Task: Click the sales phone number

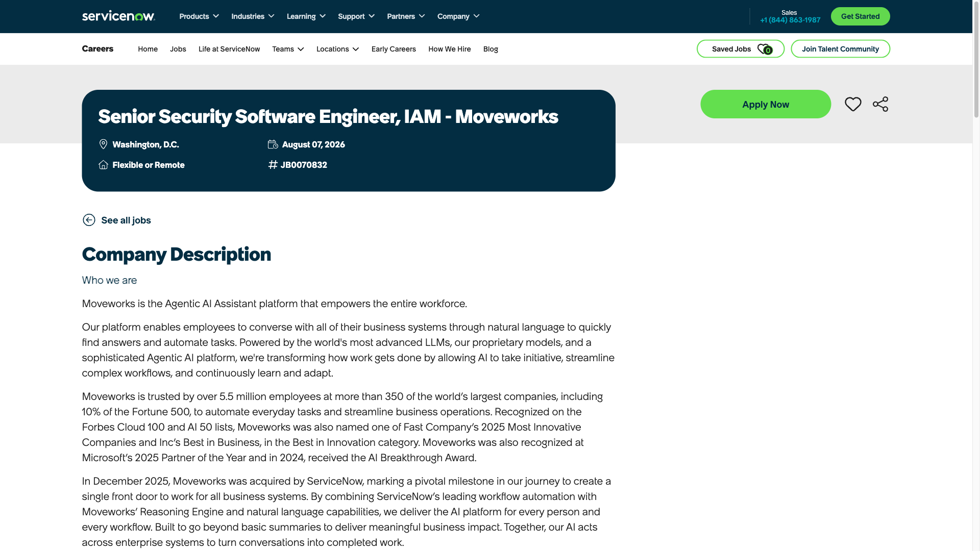Action: (x=790, y=20)
